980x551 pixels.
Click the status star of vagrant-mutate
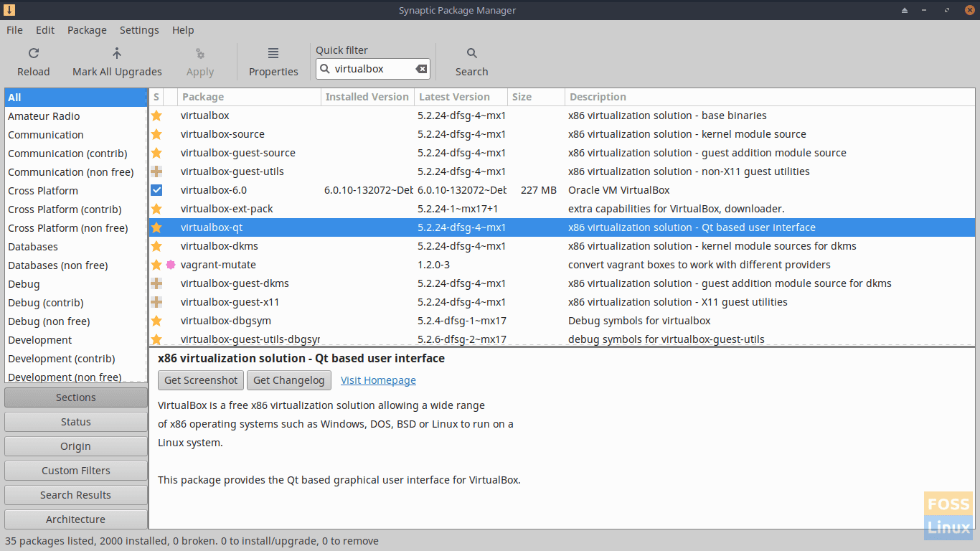click(156, 265)
